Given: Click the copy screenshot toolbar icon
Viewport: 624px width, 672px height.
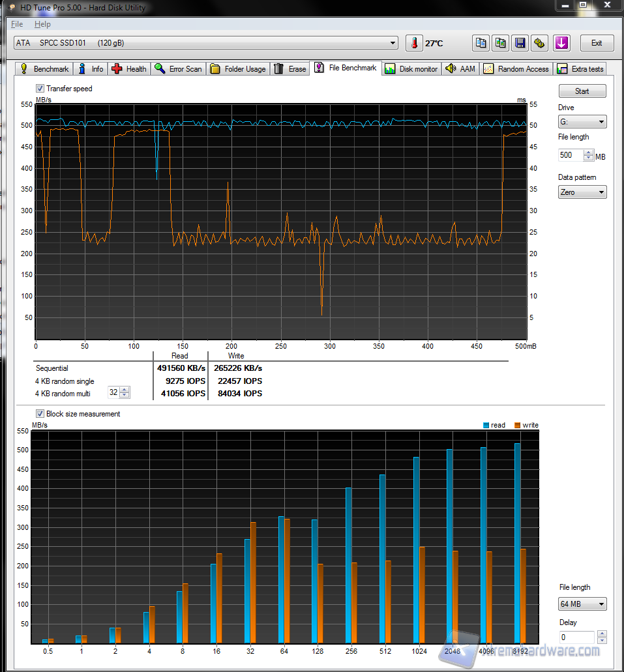Looking at the screenshot, I should (x=500, y=43).
